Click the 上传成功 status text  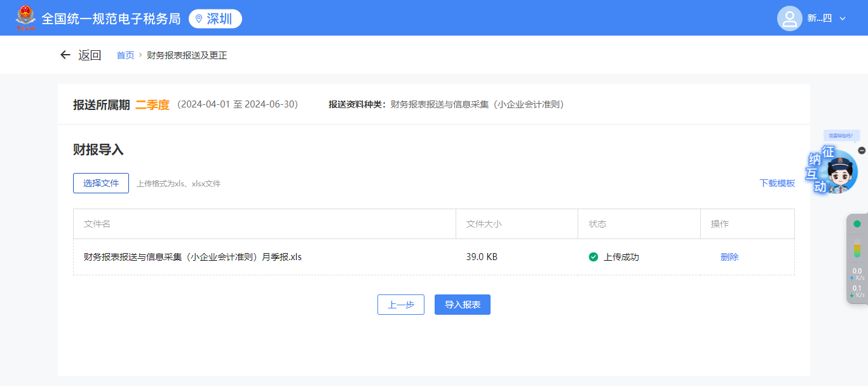(x=621, y=257)
